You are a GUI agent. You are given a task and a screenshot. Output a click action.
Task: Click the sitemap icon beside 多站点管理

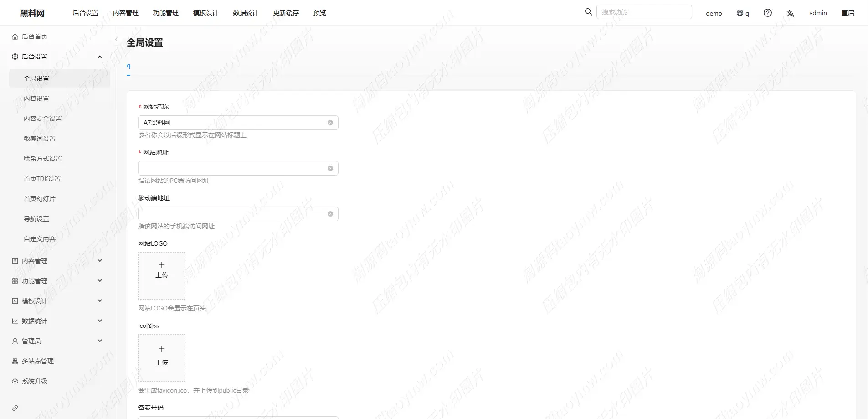pos(15,361)
